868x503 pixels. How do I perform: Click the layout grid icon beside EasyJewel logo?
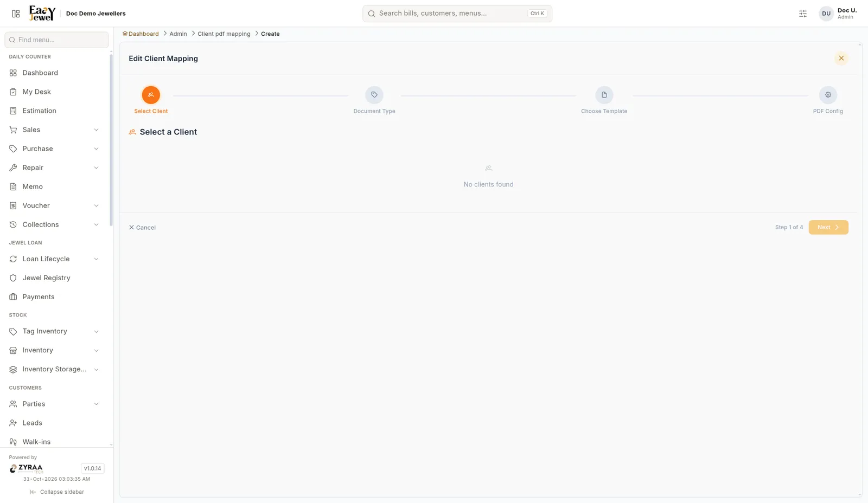click(x=16, y=14)
